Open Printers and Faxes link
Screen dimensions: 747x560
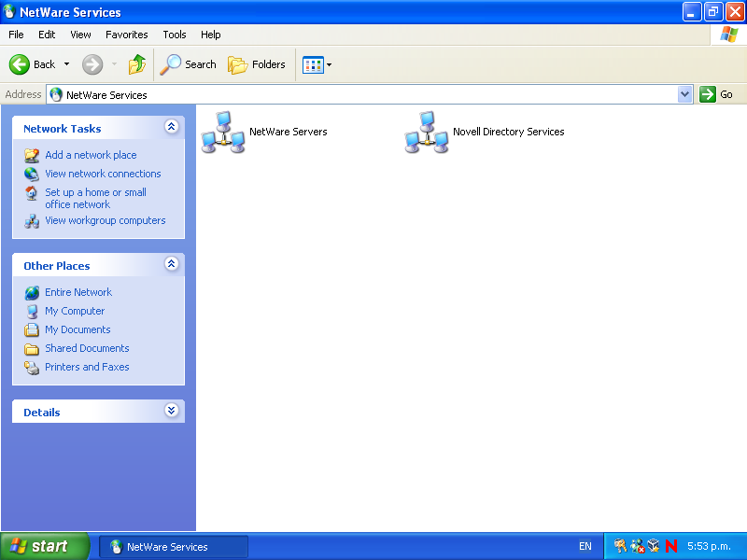87,367
